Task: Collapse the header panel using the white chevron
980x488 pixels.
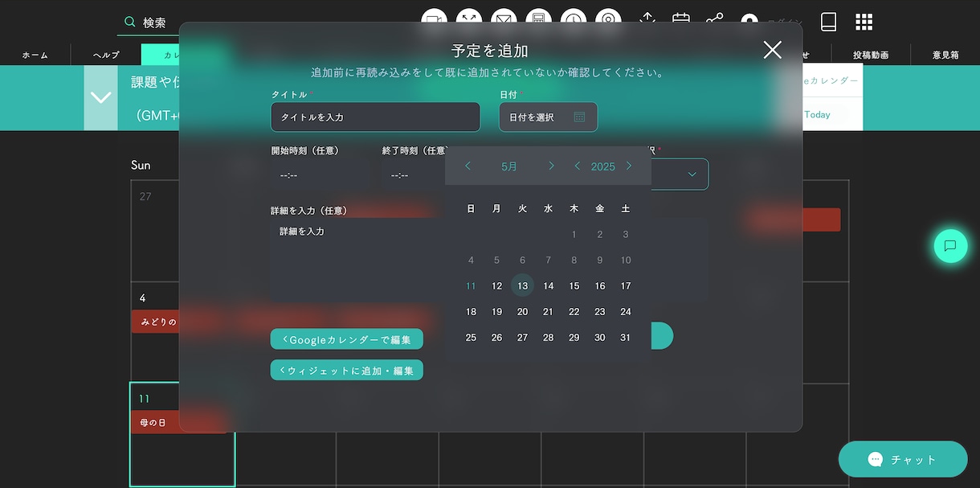Action: click(100, 98)
